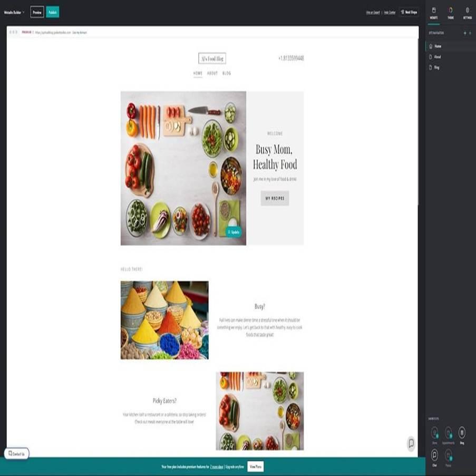Open the Help Center link
This screenshot has width=476, height=476.
pos(390,12)
